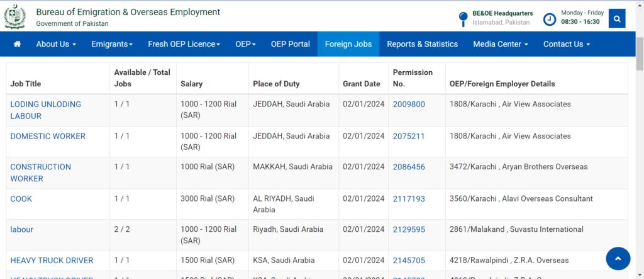The width and height of the screenshot is (644, 279).
Task: Open permission number 2075211
Action: pos(409,136)
